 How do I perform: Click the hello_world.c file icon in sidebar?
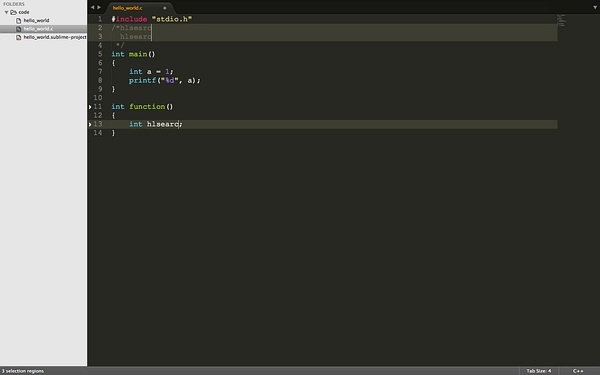[18, 29]
